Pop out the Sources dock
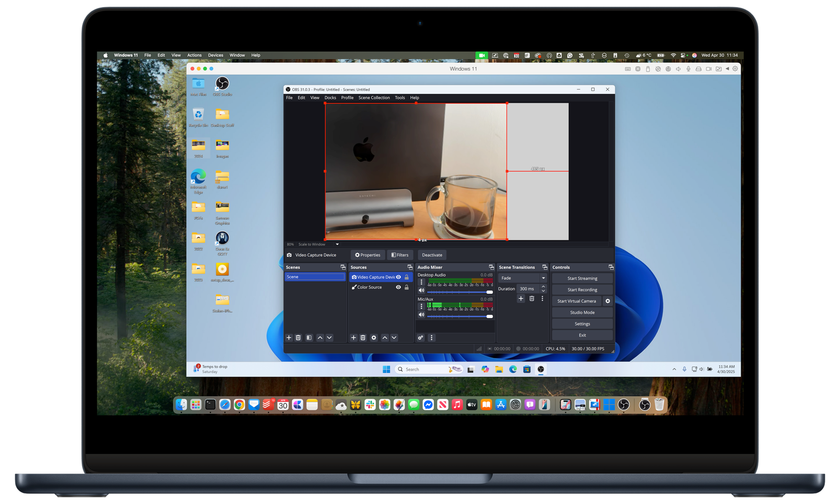 (x=410, y=267)
